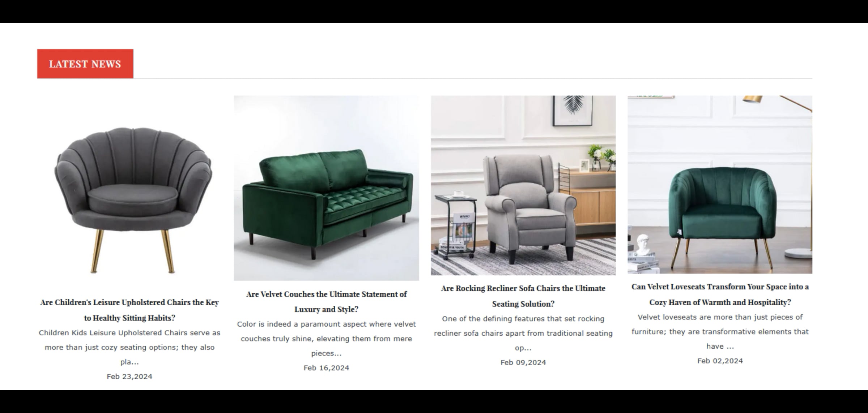The height and width of the screenshot is (413, 868).
Task: Click the Feb 09,2024 date
Action: click(523, 362)
